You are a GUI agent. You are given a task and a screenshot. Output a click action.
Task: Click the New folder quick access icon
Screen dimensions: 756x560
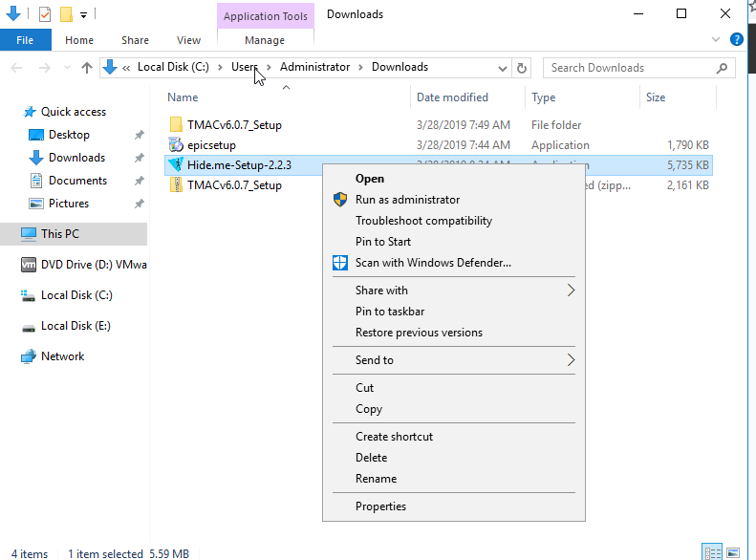point(66,14)
